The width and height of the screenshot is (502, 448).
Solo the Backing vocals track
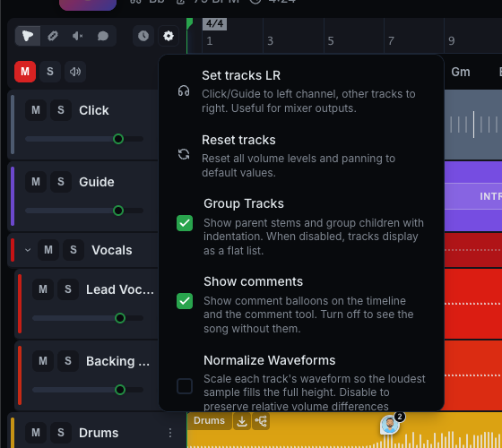click(68, 361)
